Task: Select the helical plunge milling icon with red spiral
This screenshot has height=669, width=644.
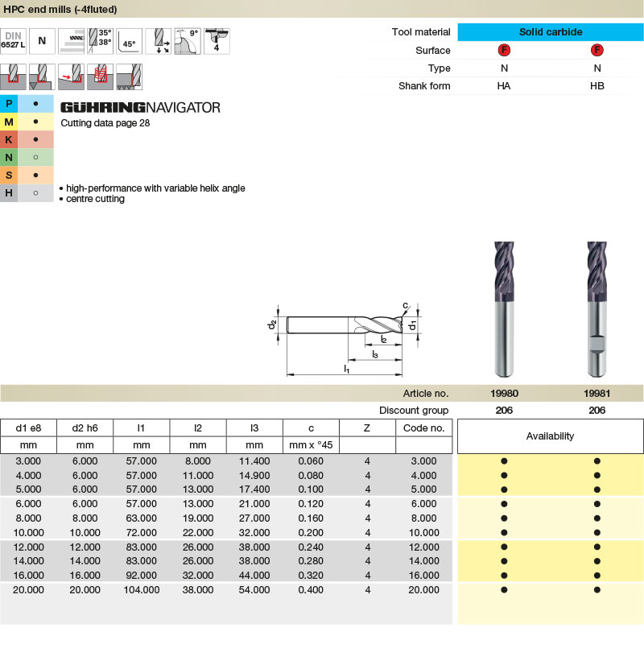Action: click(x=100, y=76)
